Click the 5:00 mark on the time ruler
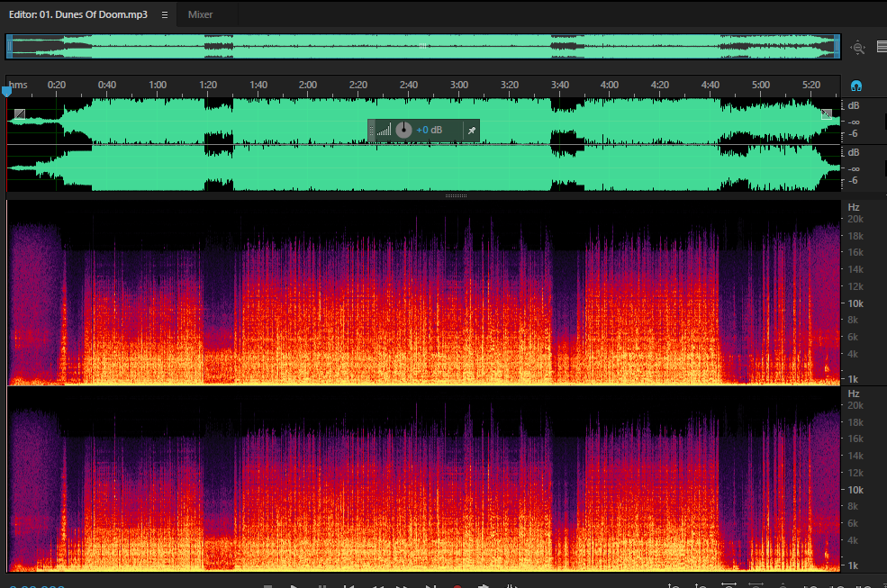The image size is (887, 588). [761, 85]
